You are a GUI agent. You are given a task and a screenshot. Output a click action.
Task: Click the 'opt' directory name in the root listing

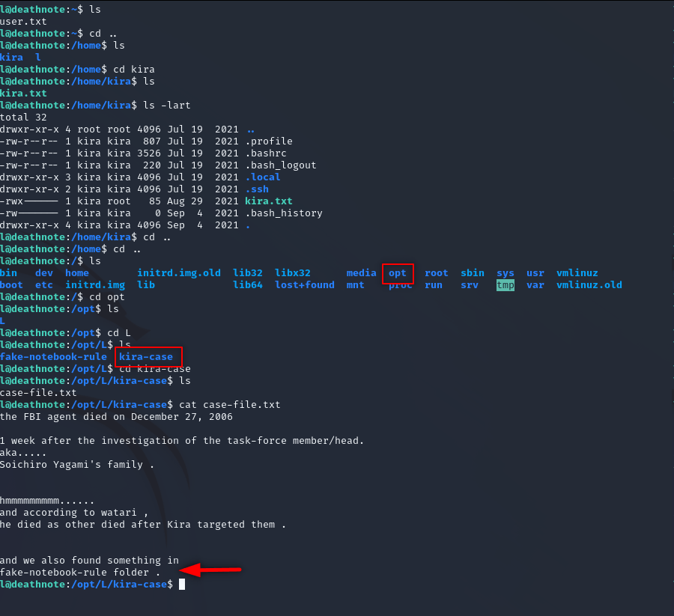tap(397, 273)
